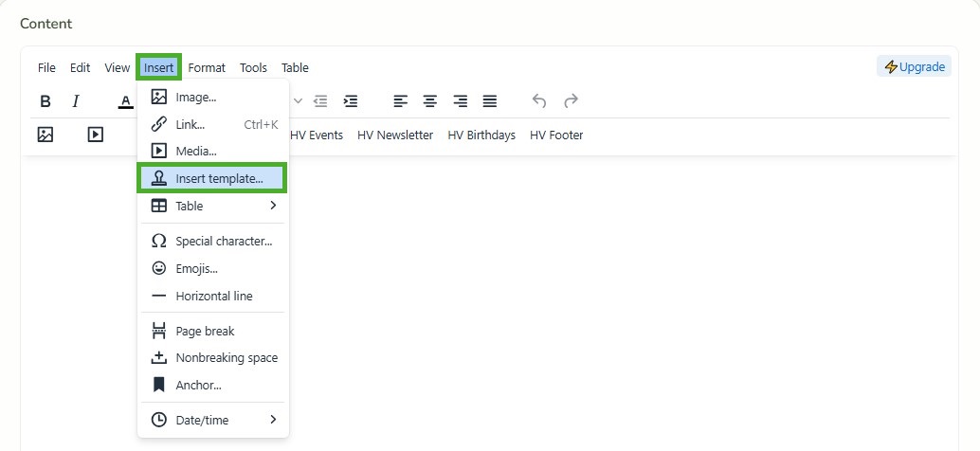Viewport: 980px width, 451px height.
Task: Click the insert image toolbar icon
Action: pos(45,135)
